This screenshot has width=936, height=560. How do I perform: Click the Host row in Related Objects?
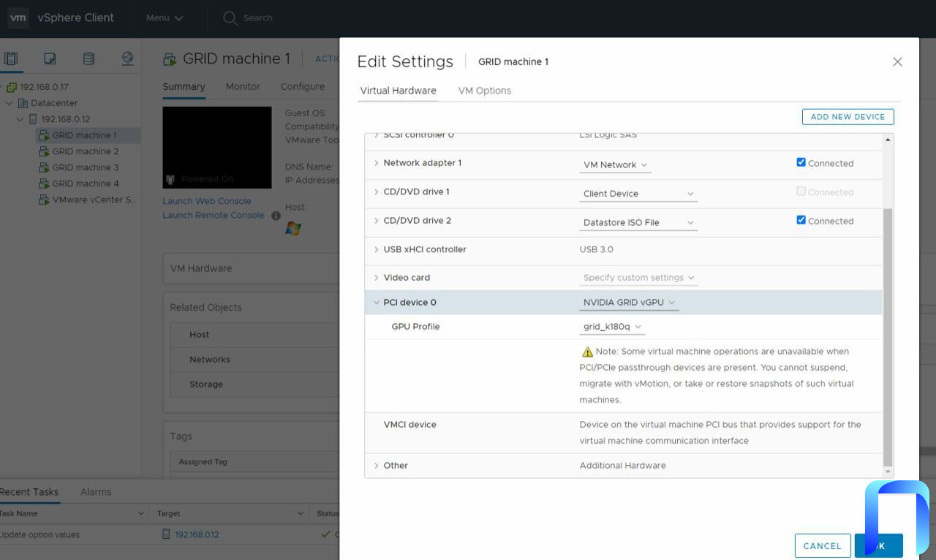point(254,335)
